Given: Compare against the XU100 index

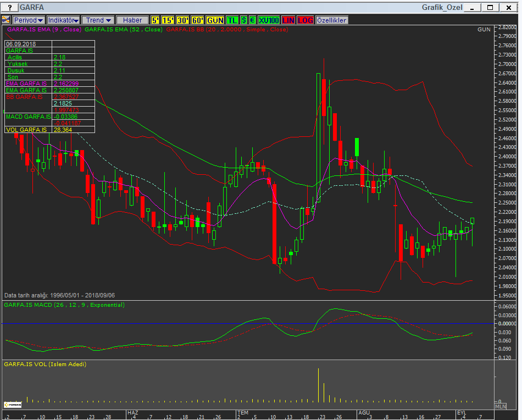Looking at the screenshot, I should (x=269, y=20).
